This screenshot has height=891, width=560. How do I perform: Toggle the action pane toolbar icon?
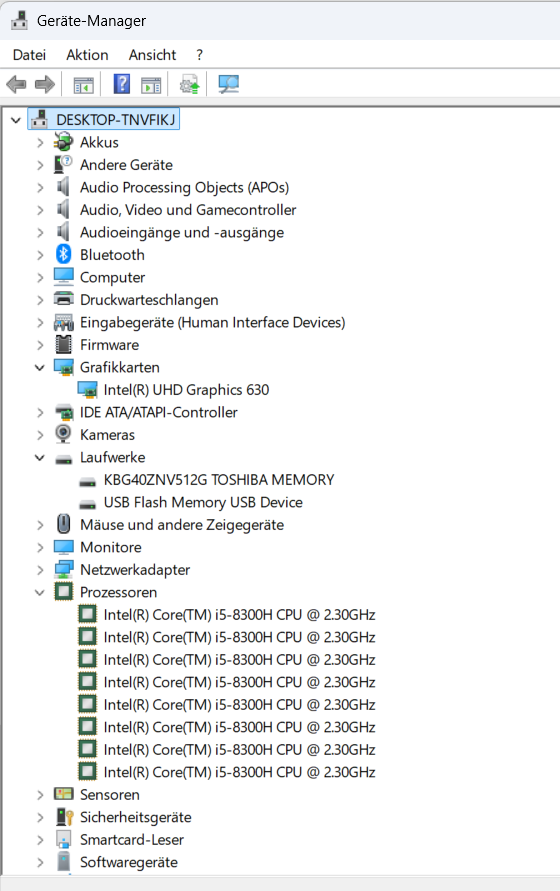(x=151, y=86)
